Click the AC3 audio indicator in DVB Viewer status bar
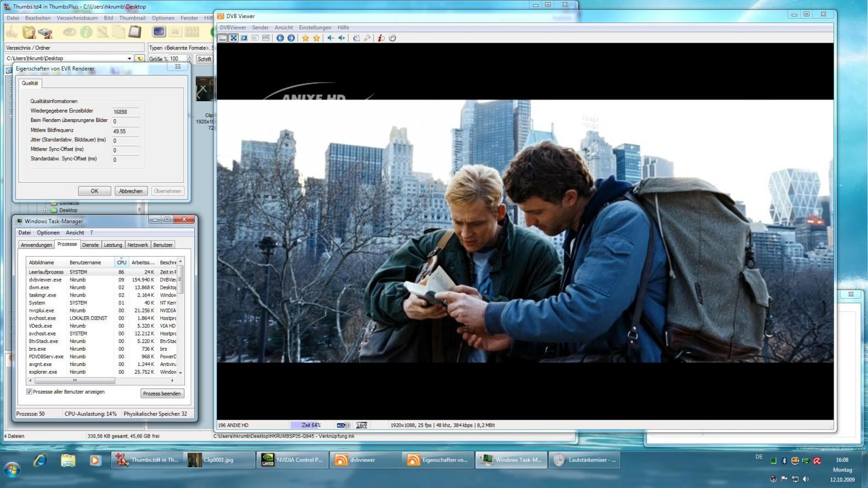868x488 pixels. [343, 425]
